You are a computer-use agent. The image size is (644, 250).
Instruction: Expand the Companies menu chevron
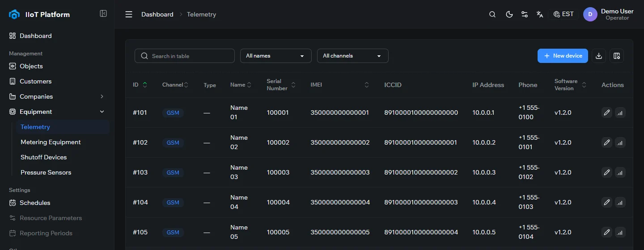[x=102, y=96]
